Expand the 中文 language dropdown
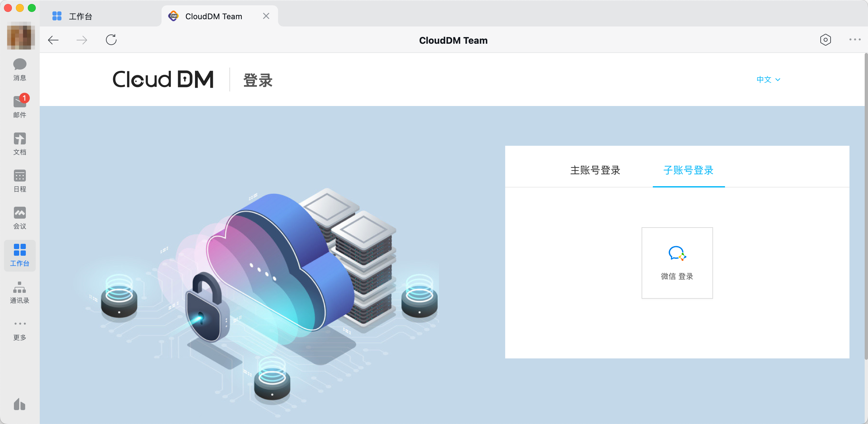Image resolution: width=868 pixels, height=424 pixels. click(768, 79)
